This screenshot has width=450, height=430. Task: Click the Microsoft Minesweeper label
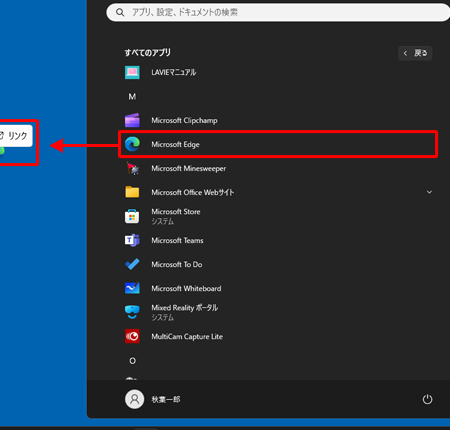point(189,168)
